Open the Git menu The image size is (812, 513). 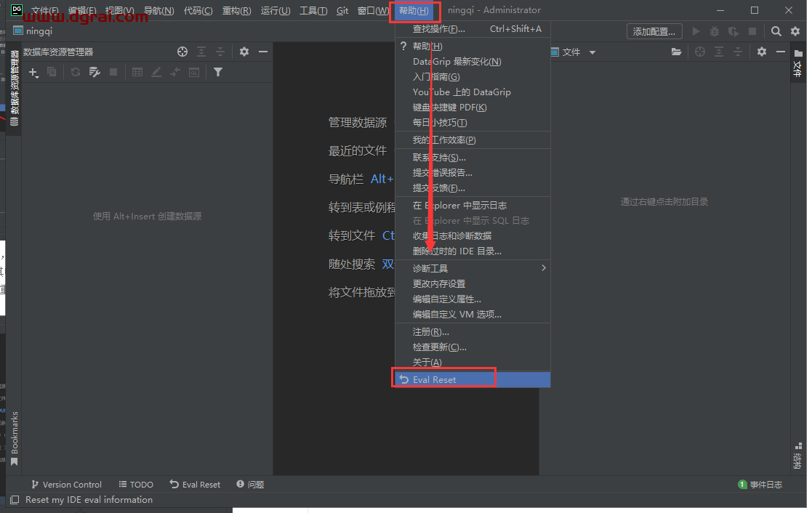point(342,11)
